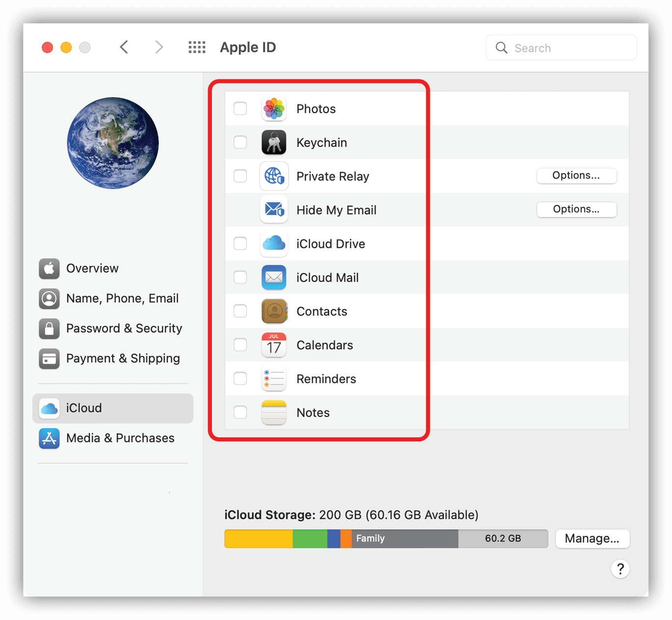Open Media & Purchases section

(x=113, y=438)
